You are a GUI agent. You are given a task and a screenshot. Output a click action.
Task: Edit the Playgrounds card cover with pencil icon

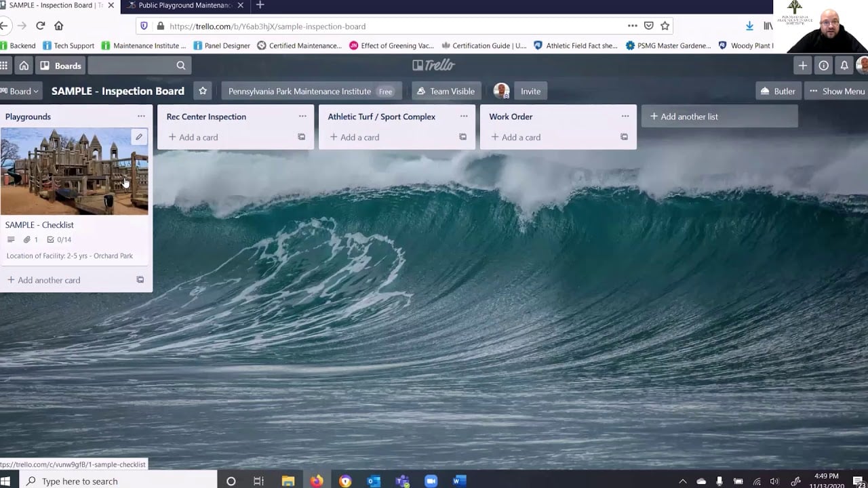[x=138, y=136]
